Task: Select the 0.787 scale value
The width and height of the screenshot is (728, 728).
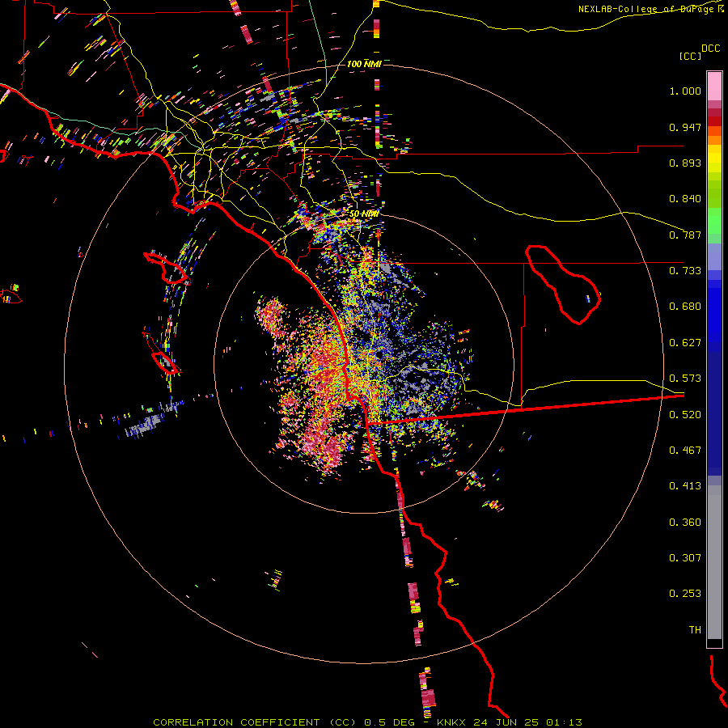Action: (x=685, y=235)
